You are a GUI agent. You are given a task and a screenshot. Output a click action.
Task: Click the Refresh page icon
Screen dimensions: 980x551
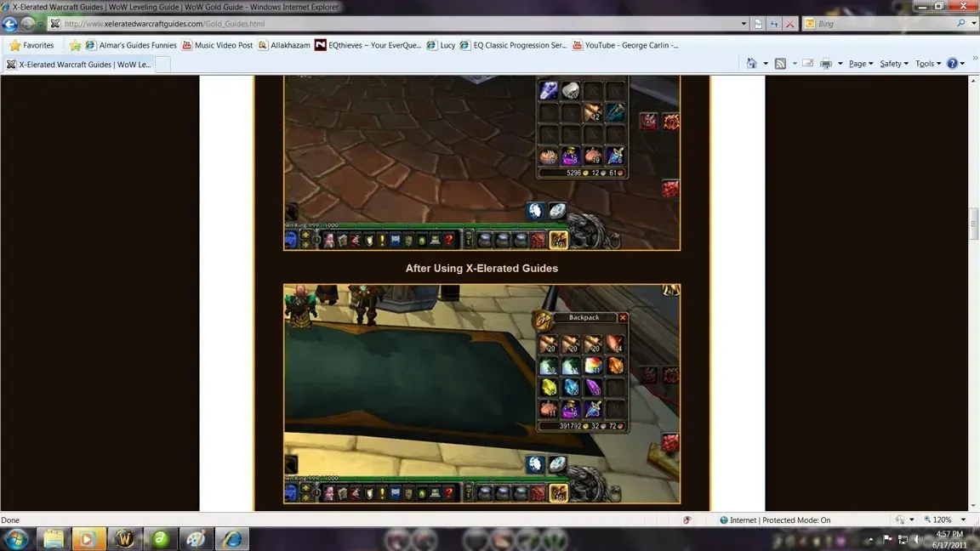(x=774, y=24)
